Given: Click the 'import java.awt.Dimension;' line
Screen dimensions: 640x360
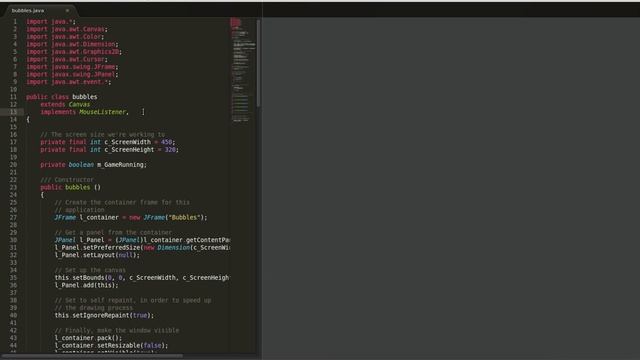Looking at the screenshot, I should point(72,44).
